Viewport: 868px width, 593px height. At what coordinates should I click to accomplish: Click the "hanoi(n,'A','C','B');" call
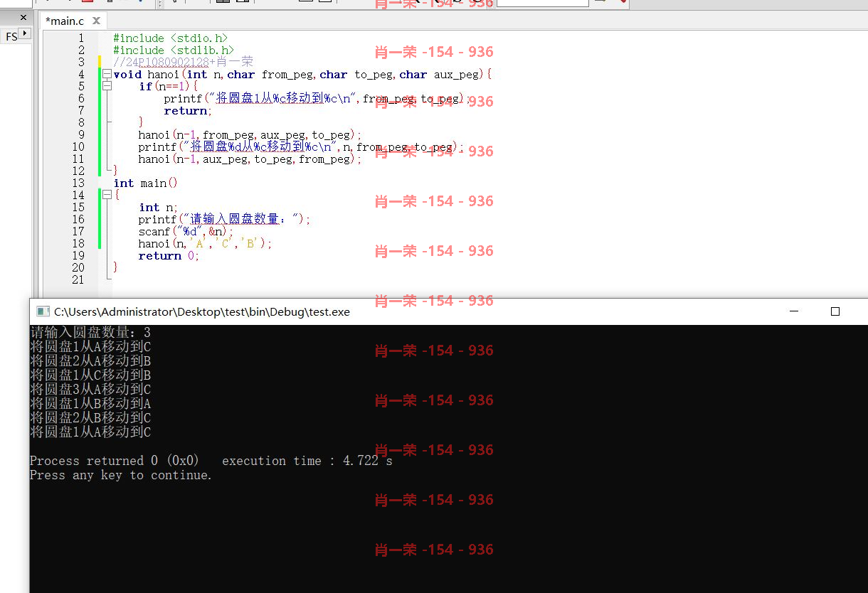click(206, 243)
